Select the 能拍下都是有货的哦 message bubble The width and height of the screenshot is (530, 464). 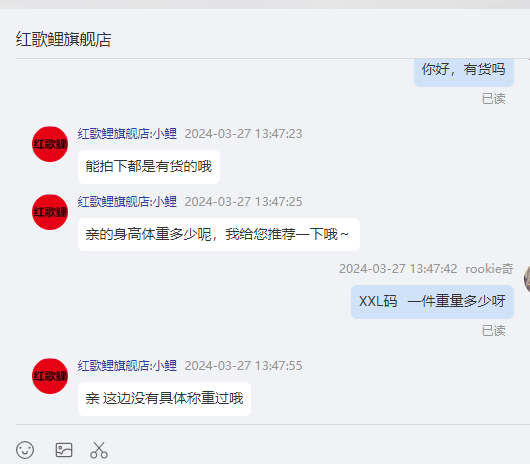click(x=149, y=167)
